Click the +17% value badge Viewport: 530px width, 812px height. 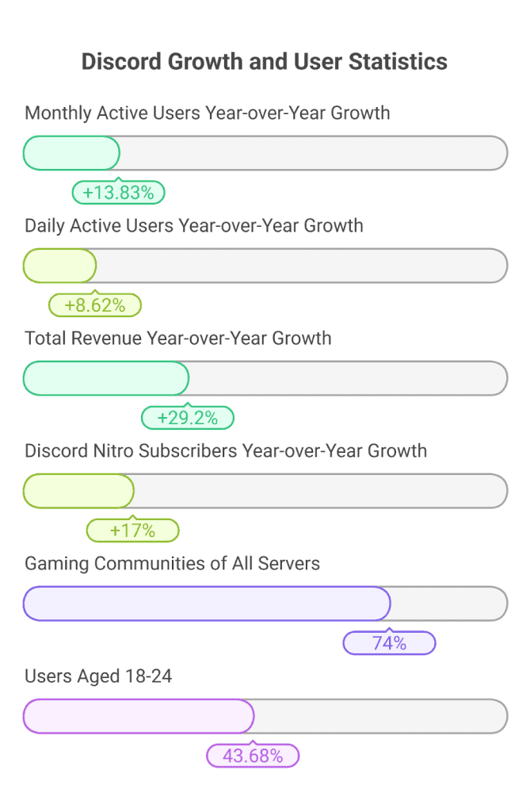[132, 530]
